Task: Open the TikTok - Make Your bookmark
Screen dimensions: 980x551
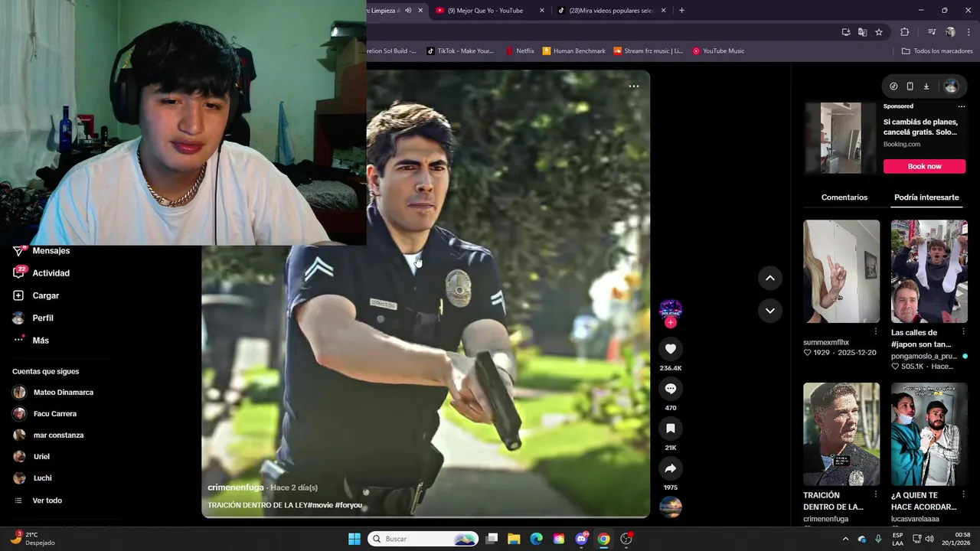Action: click(459, 51)
